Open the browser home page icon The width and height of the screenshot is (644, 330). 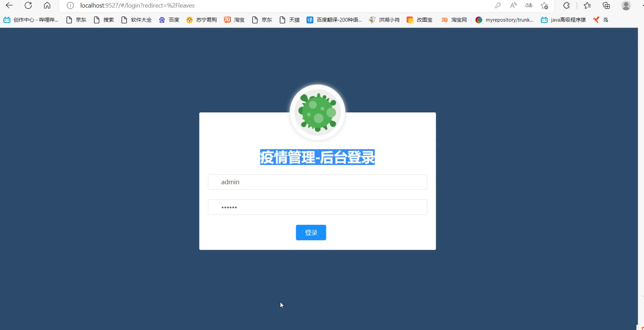click(x=47, y=5)
